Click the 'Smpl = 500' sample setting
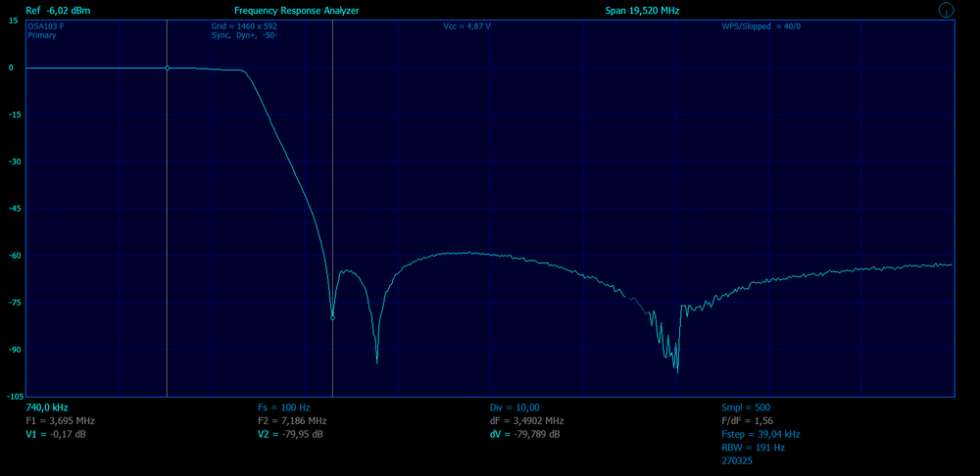Image resolution: width=980 pixels, height=476 pixels. coord(746,407)
